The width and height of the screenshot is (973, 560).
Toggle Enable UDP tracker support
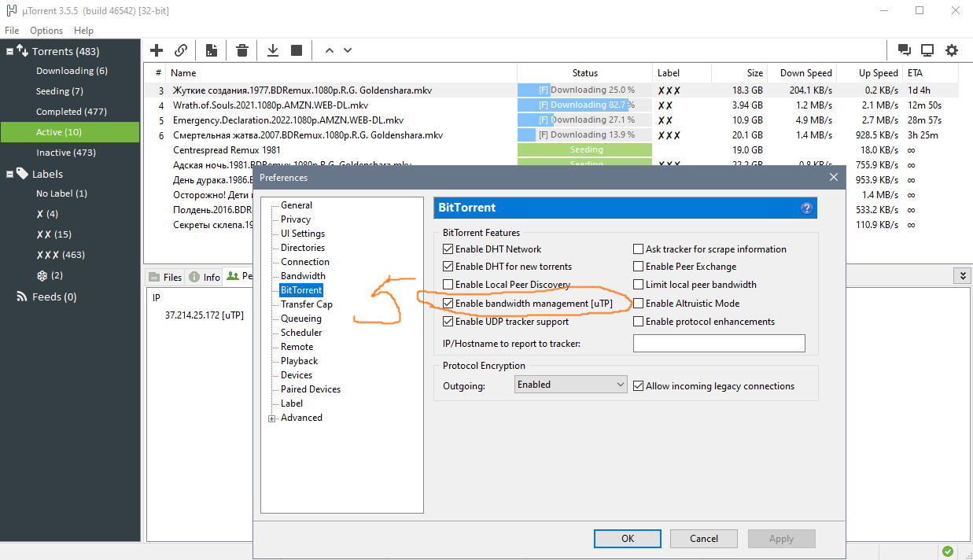[x=448, y=322]
